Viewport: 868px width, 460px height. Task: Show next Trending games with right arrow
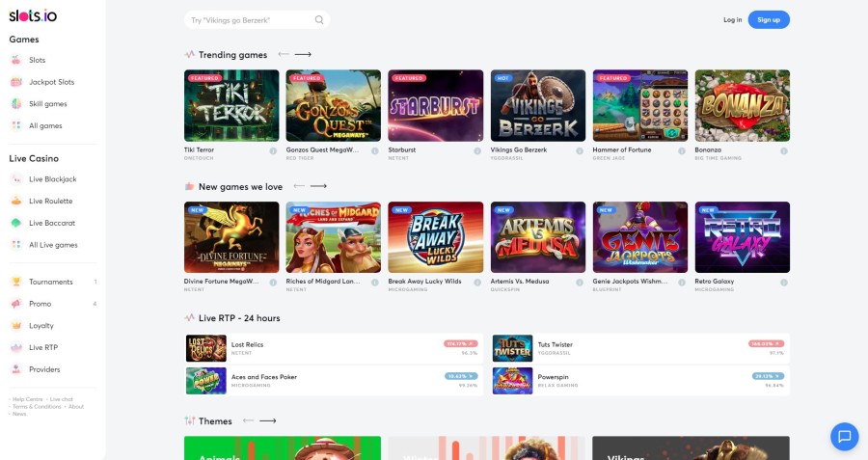(303, 54)
